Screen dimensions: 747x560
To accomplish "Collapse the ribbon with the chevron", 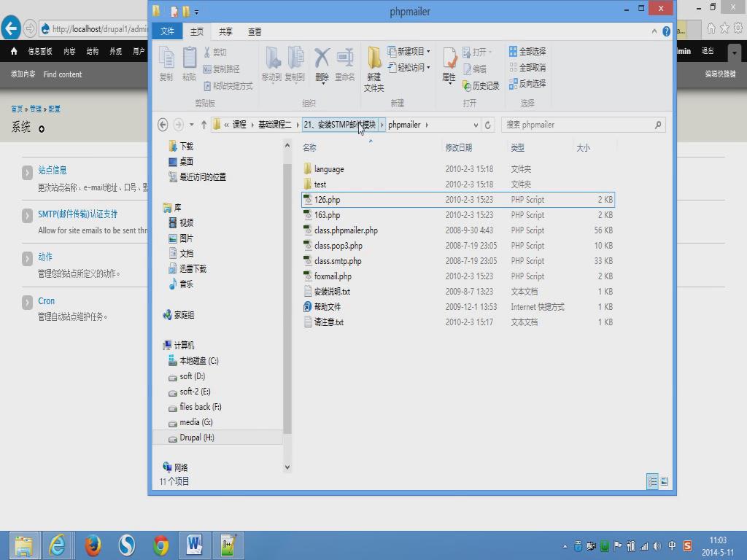I will tap(654, 31).
